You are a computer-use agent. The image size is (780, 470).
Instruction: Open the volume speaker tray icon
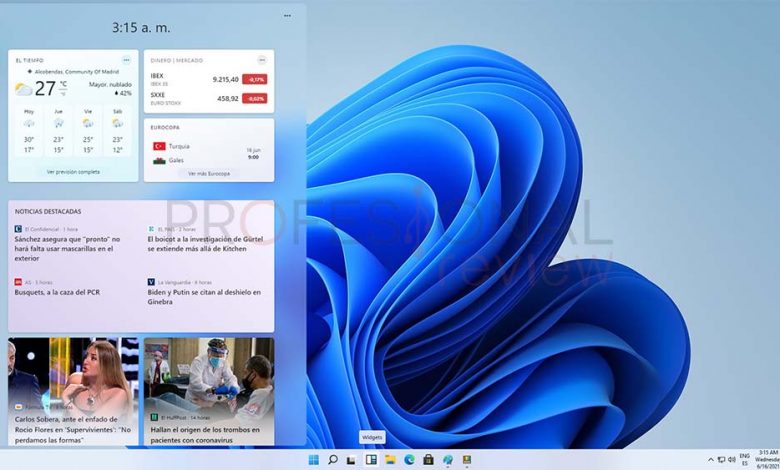pyautogui.click(x=731, y=460)
